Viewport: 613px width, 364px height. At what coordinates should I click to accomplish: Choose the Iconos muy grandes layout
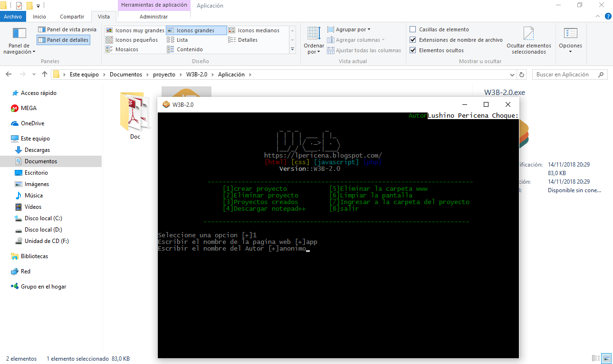point(135,30)
